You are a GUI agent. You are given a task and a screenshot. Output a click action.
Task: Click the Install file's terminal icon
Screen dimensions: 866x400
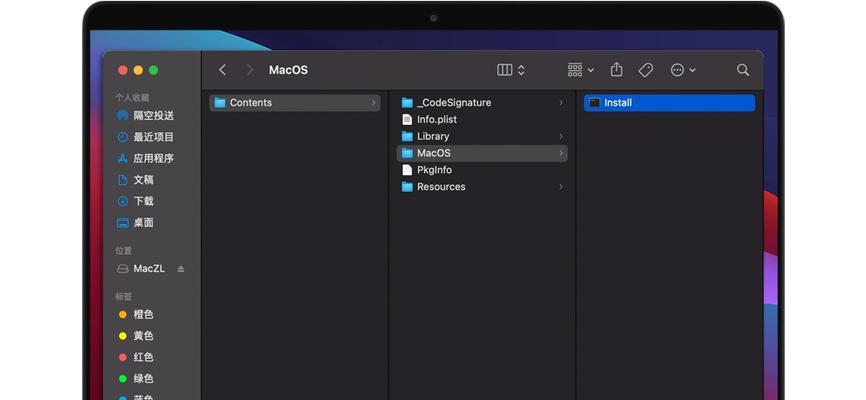point(594,103)
